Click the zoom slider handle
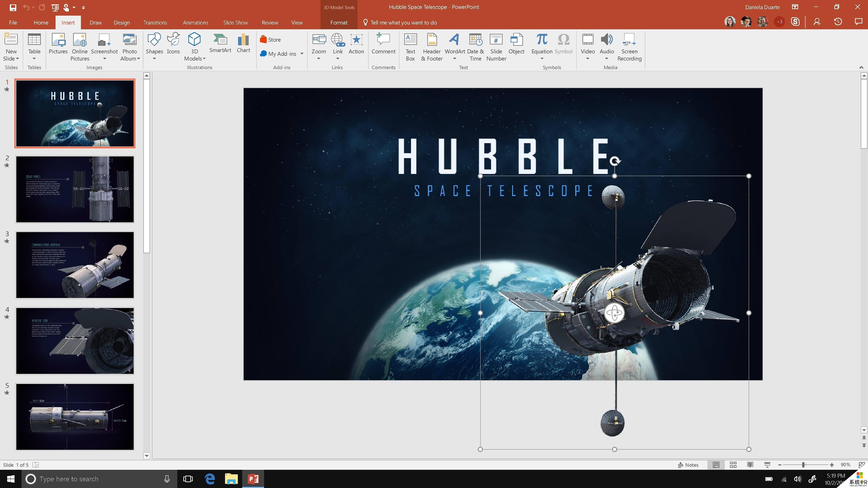868x488 pixels. (x=803, y=465)
